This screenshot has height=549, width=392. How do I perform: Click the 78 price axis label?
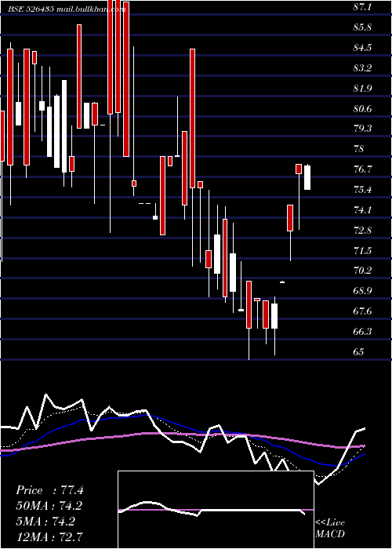[x=359, y=149]
